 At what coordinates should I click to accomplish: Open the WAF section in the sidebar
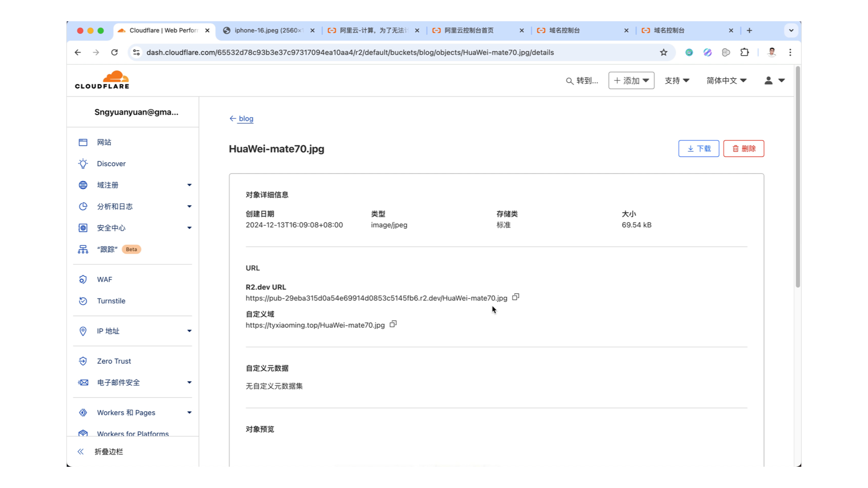coord(104,279)
